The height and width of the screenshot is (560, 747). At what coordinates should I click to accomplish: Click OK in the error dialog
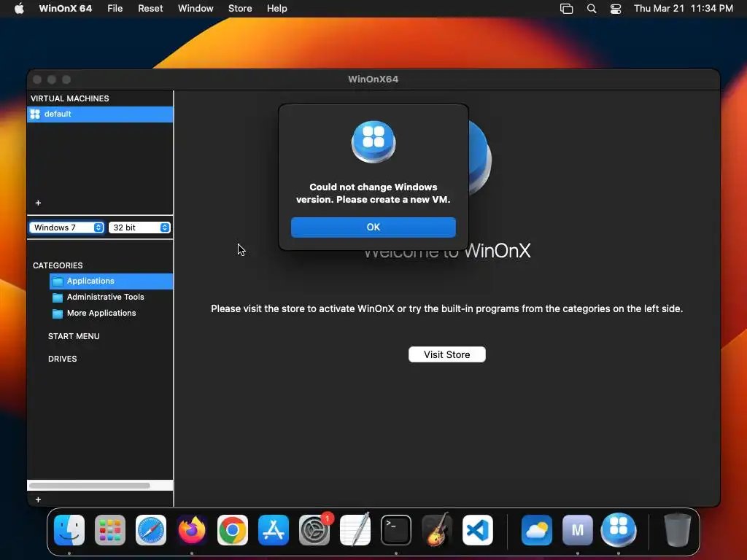(x=373, y=227)
